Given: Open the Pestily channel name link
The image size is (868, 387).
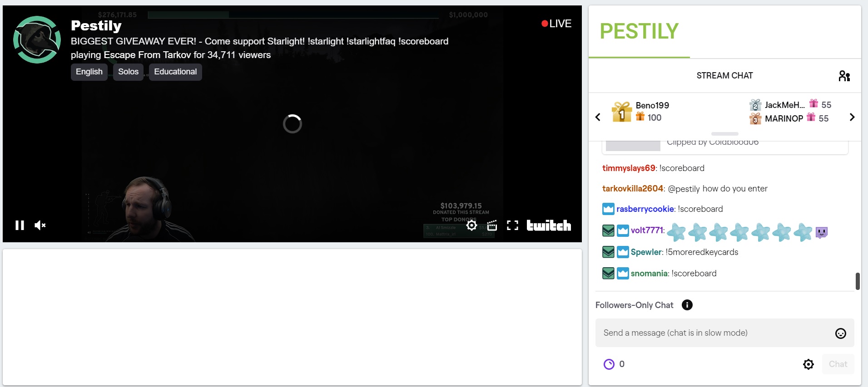Looking at the screenshot, I should 96,26.
